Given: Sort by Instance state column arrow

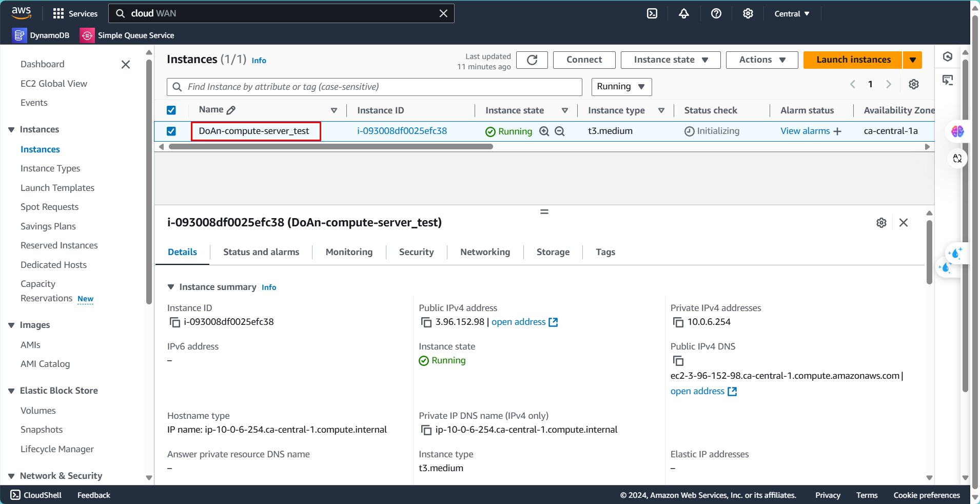Looking at the screenshot, I should [x=565, y=110].
